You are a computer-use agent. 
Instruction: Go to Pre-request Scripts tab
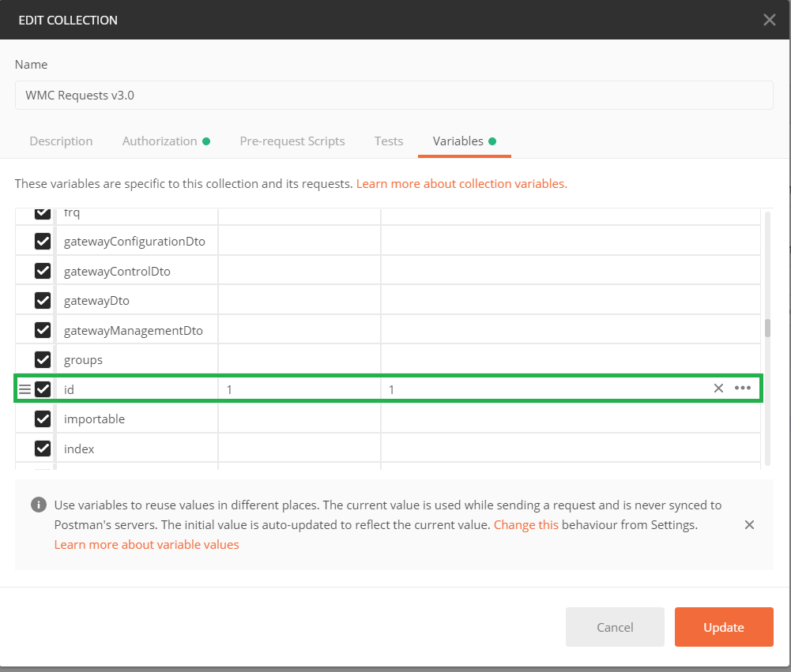(292, 141)
